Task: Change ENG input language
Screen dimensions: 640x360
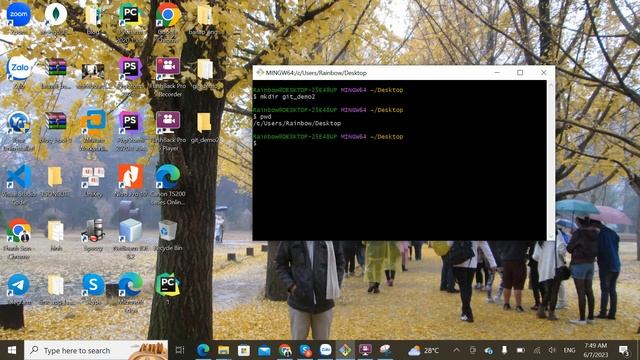Action: coord(569,350)
